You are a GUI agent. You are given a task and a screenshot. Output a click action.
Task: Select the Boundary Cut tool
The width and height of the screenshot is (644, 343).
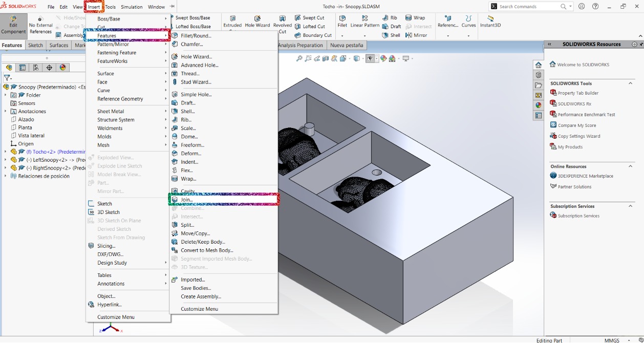click(x=313, y=35)
